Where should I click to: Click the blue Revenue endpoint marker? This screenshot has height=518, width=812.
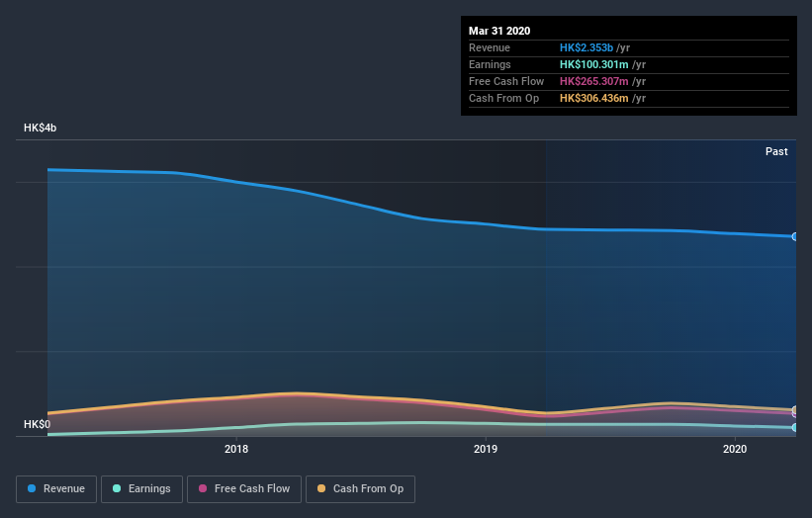795,236
